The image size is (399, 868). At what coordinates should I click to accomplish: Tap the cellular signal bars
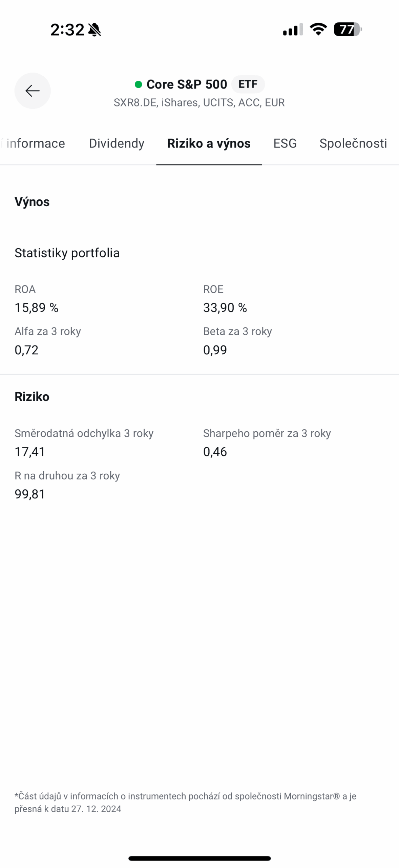pyautogui.click(x=293, y=30)
